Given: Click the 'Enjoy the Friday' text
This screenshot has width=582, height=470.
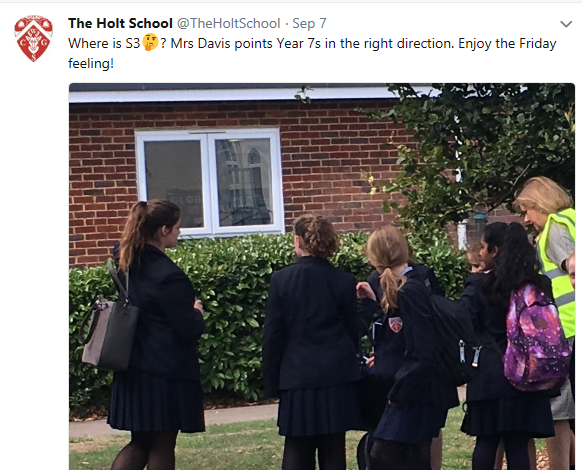Looking at the screenshot, I should point(507,43).
